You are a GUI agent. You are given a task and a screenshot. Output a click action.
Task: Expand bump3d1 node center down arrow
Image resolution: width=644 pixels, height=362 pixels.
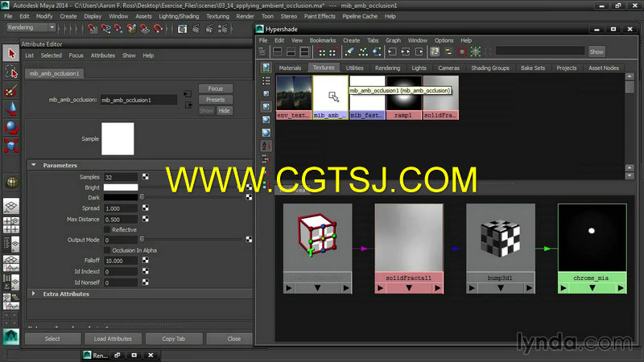coord(500,288)
